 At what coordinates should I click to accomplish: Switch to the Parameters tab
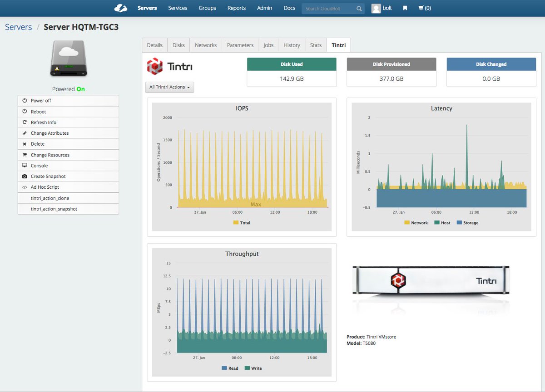click(240, 45)
